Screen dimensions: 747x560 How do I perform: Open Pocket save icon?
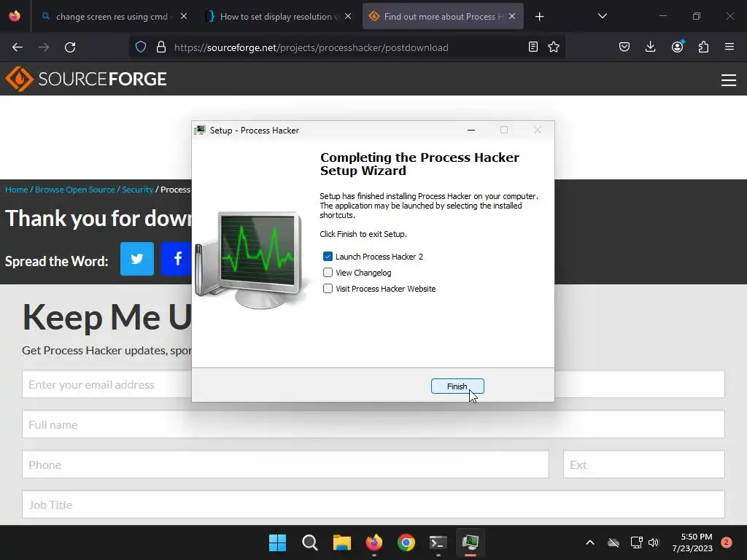point(624,47)
